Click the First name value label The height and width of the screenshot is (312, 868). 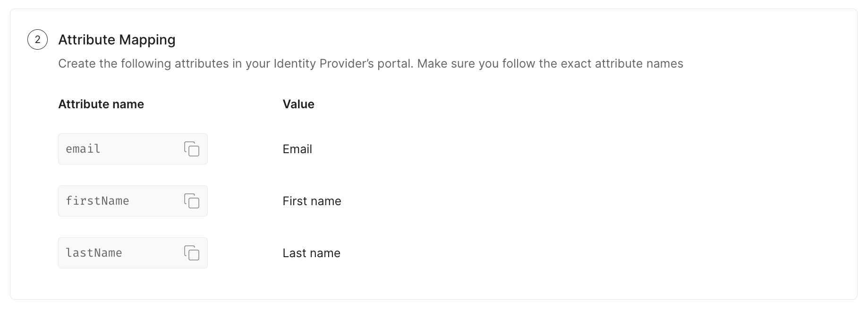click(312, 201)
